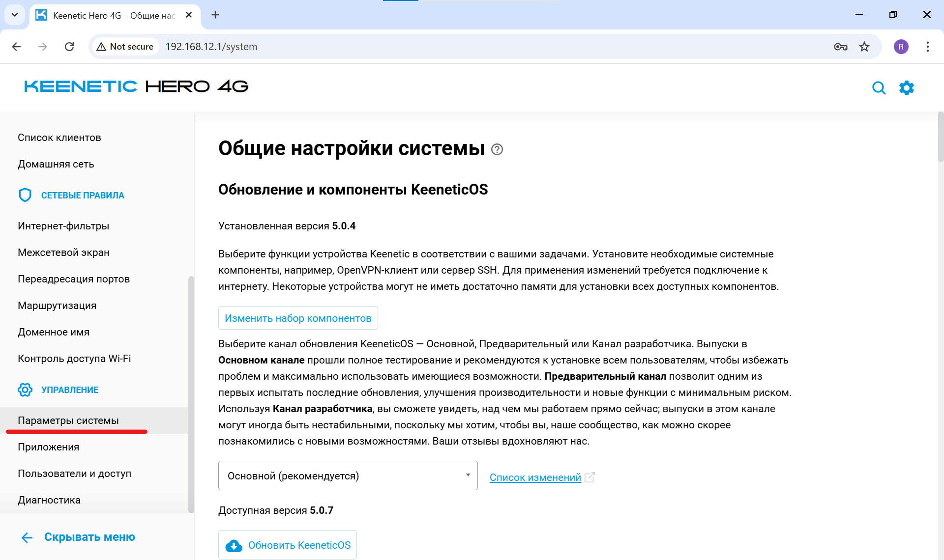Click the external link icon near Список изменений
944x560 pixels.
pyautogui.click(x=590, y=476)
